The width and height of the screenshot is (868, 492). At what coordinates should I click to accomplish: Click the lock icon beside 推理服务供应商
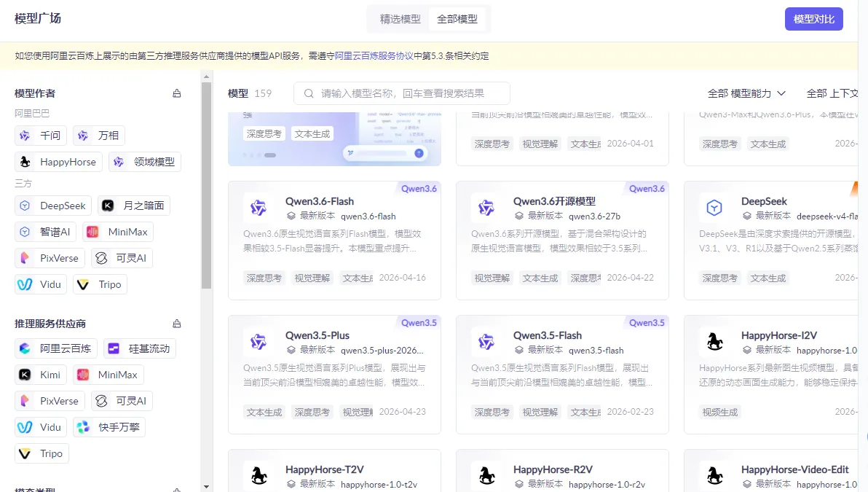pyautogui.click(x=177, y=324)
